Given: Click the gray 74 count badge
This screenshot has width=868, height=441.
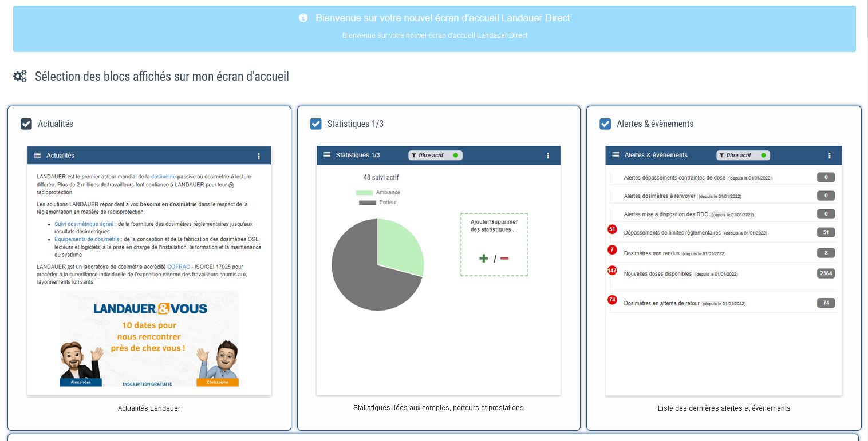Looking at the screenshot, I should 826,303.
